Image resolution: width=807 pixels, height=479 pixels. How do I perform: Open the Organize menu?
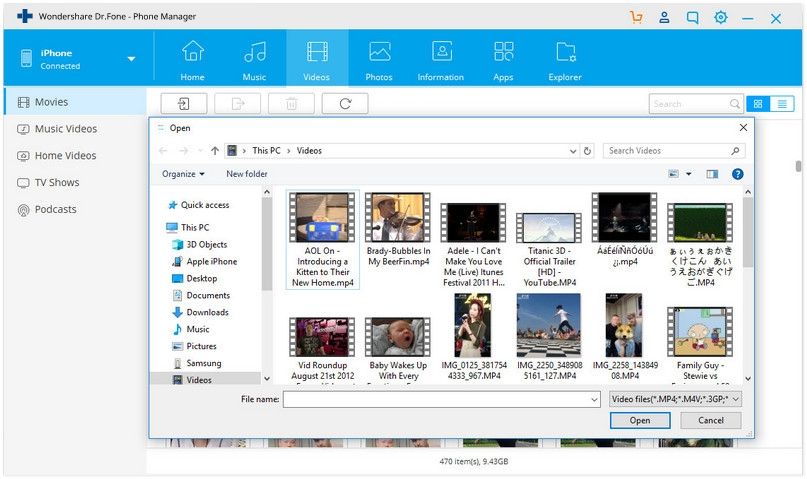coord(183,174)
